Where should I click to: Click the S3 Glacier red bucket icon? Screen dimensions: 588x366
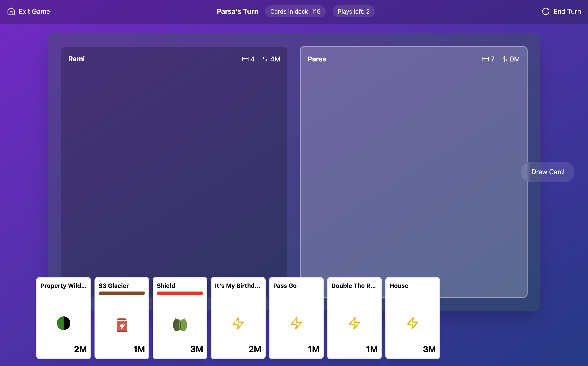(122, 325)
